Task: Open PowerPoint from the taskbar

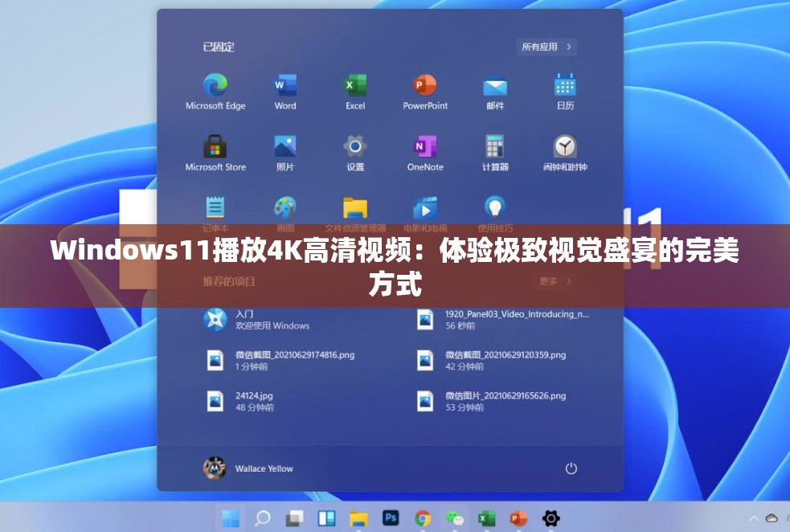Action: (518, 518)
